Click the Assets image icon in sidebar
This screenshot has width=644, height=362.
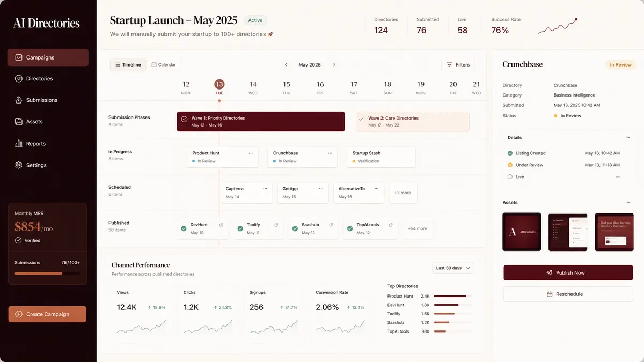[19, 121]
